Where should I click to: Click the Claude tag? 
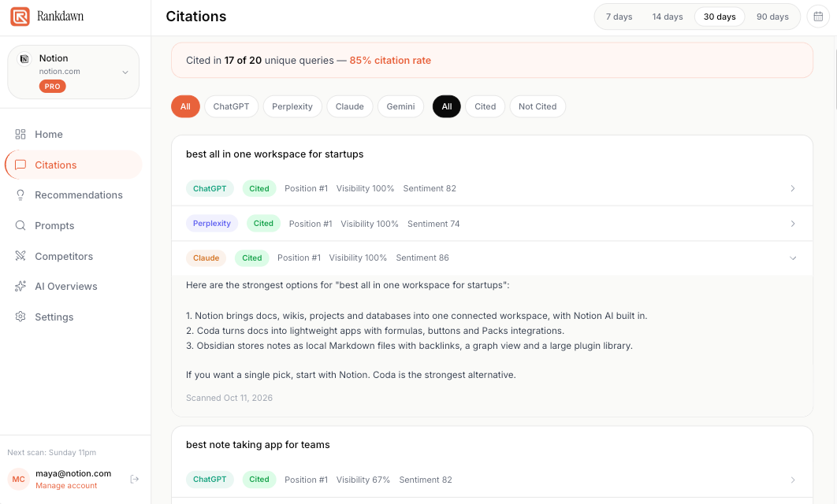click(x=206, y=258)
